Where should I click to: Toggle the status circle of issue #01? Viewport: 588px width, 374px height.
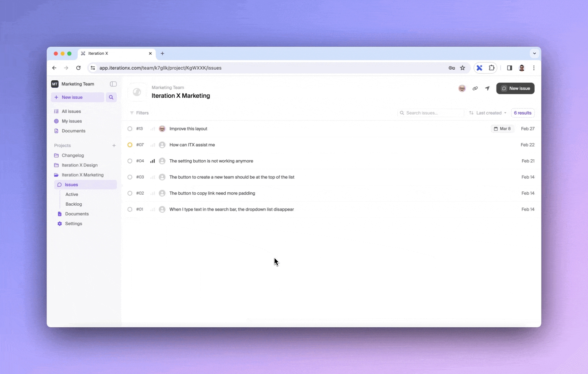click(x=130, y=210)
